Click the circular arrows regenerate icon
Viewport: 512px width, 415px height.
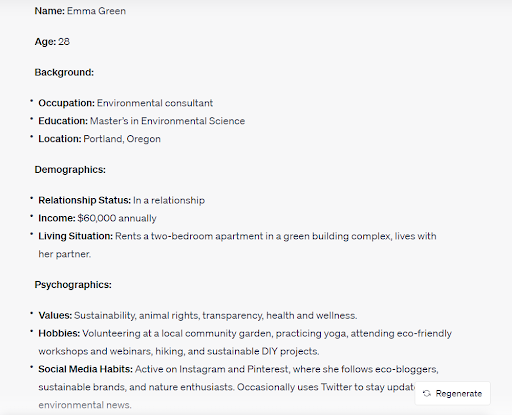pos(427,394)
